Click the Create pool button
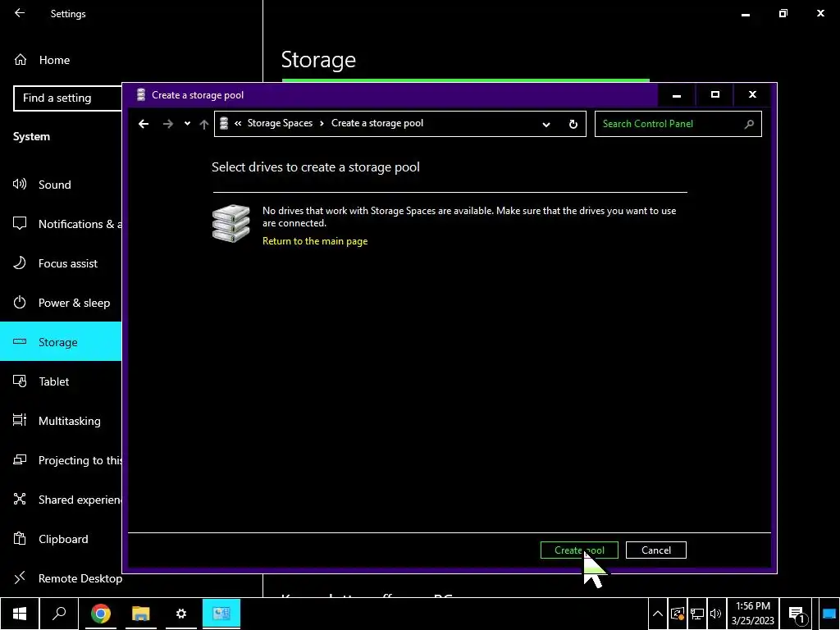Image resolution: width=840 pixels, height=630 pixels. coord(579,550)
